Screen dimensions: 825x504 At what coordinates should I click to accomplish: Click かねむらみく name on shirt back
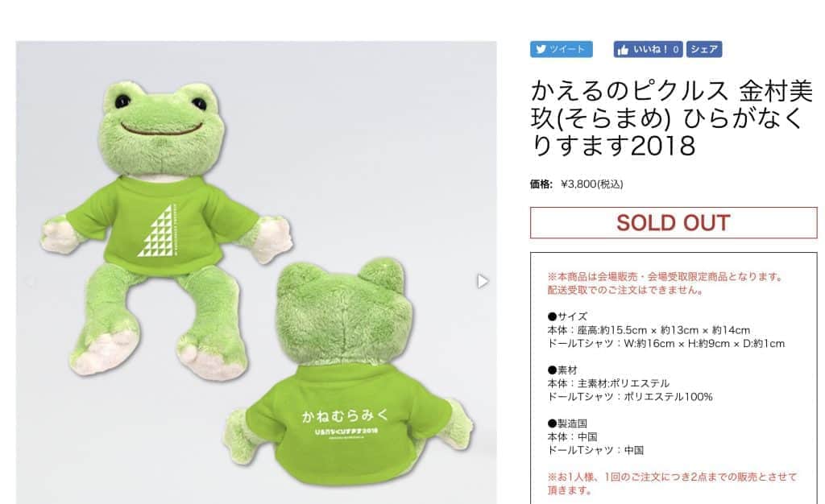[x=345, y=415]
